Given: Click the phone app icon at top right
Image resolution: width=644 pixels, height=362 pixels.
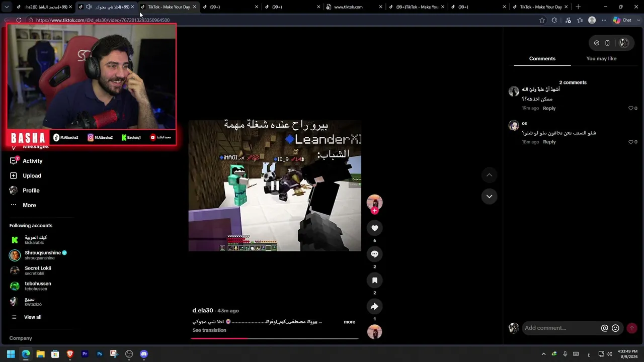Looking at the screenshot, I should (607, 43).
